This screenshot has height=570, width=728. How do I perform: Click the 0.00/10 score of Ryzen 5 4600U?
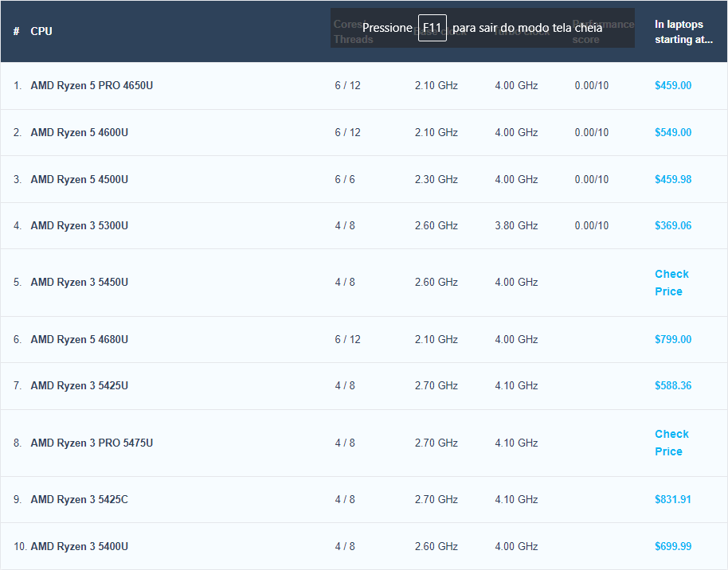tap(592, 132)
